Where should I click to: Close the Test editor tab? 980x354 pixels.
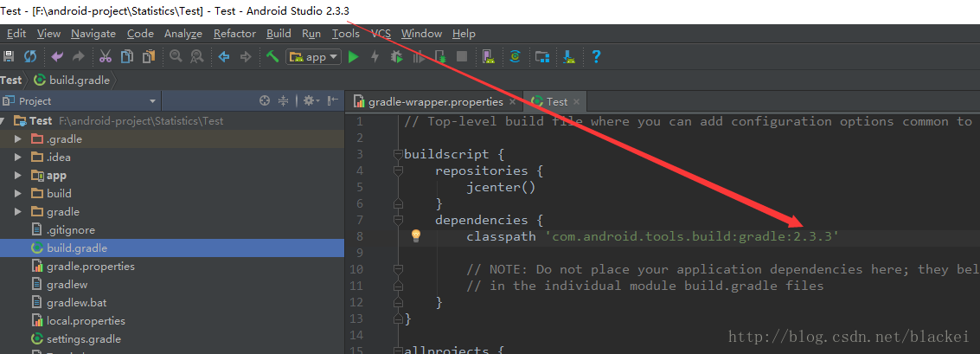576,102
